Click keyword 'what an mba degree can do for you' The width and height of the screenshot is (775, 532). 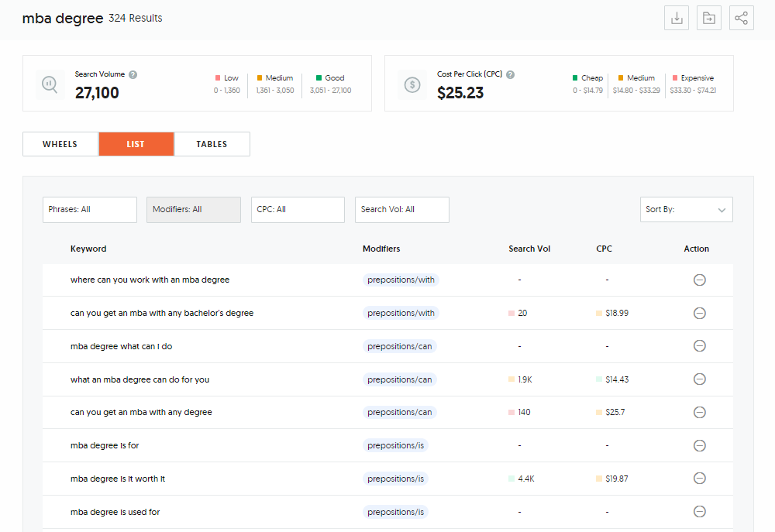point(139,379)
